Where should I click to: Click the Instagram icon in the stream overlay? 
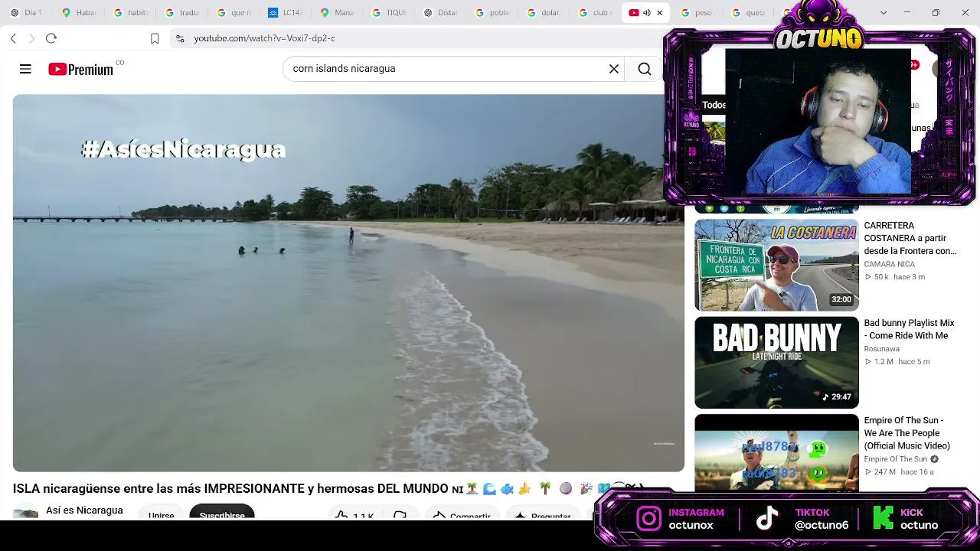coord(648,519)
